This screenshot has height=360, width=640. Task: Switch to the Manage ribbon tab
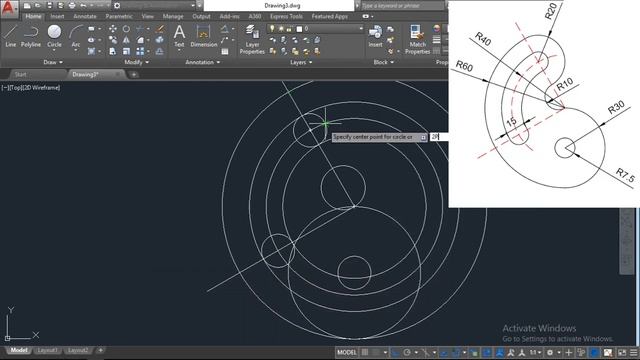[x=173, y=16]
